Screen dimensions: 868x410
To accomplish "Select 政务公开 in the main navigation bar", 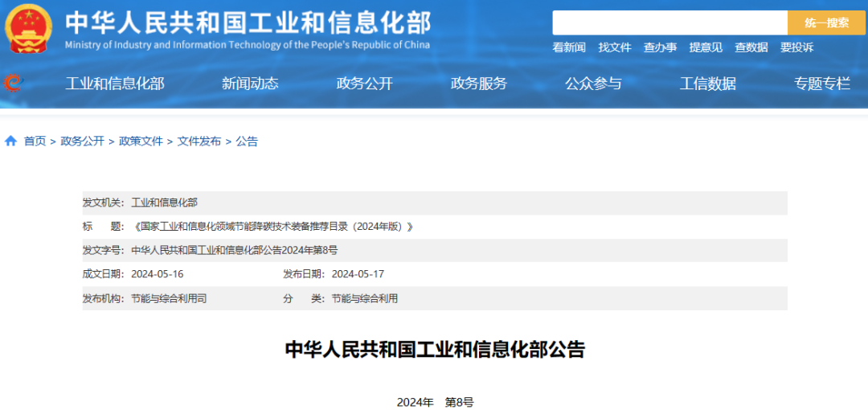I will pos(364,84).
